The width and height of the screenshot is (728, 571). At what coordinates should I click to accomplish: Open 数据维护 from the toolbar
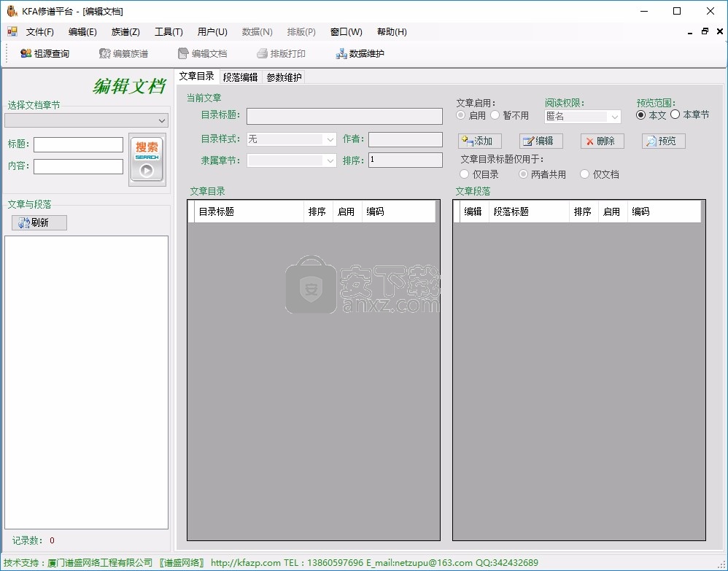point(360,53)
